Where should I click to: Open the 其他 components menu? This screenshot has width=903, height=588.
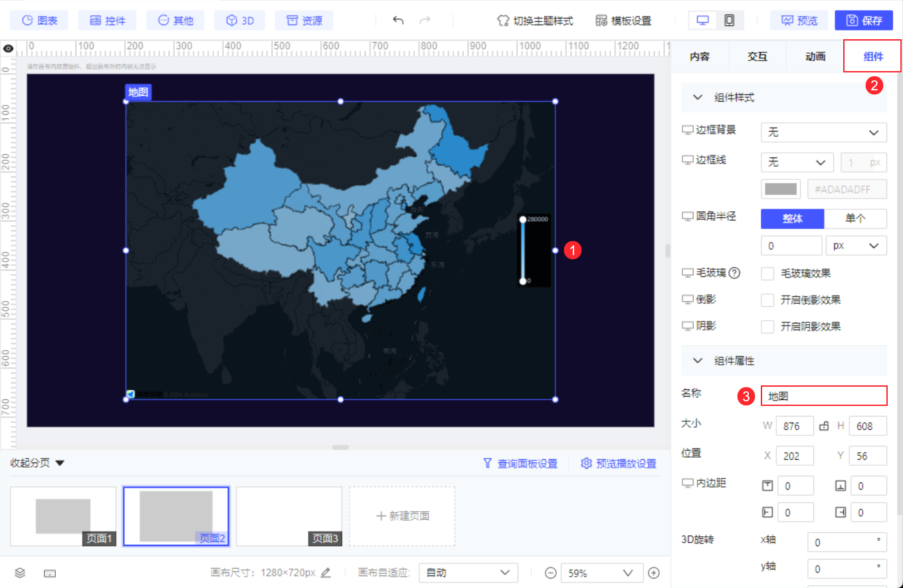(175, 21)
